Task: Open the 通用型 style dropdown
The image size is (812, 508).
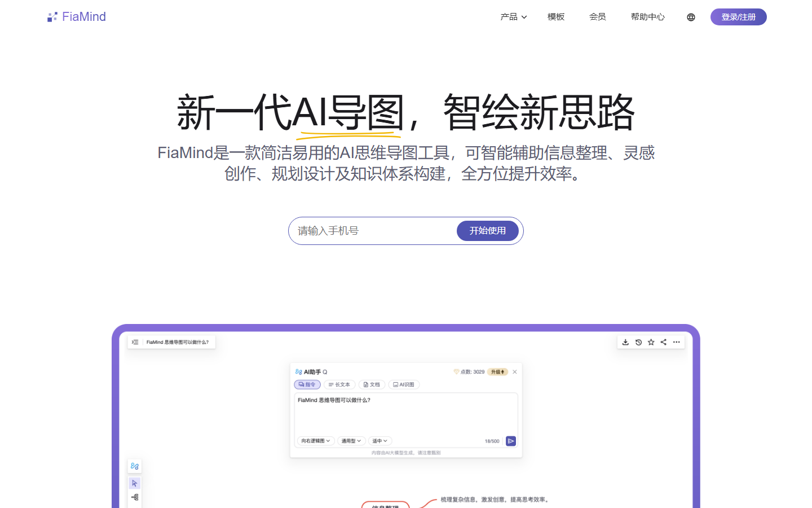Action: click(x=351, y=441)
